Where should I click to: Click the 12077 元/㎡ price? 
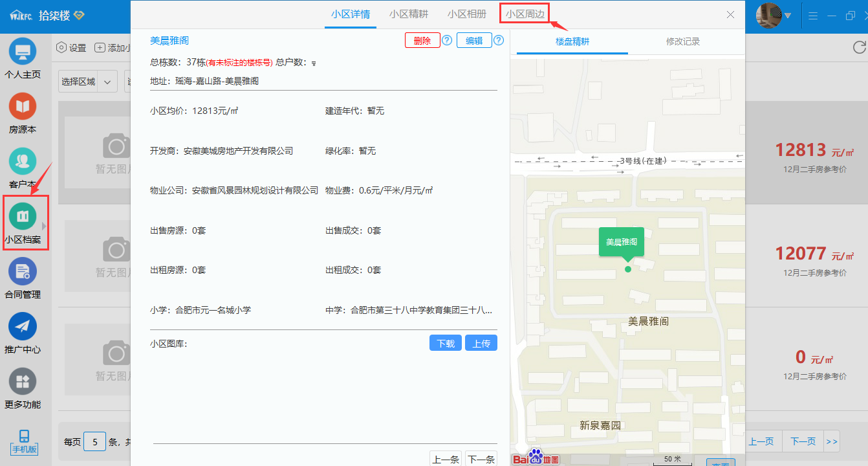(814, 253)
